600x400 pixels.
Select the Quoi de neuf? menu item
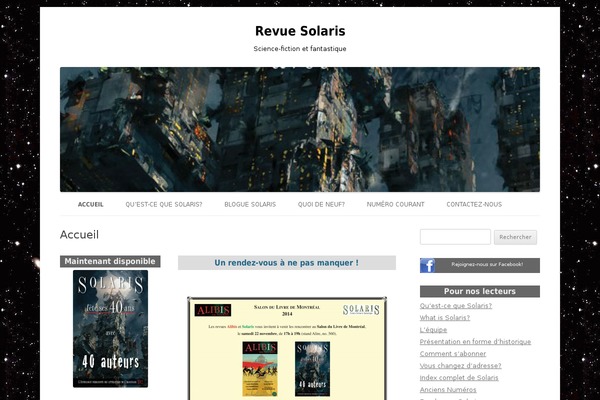click(321, 204)
